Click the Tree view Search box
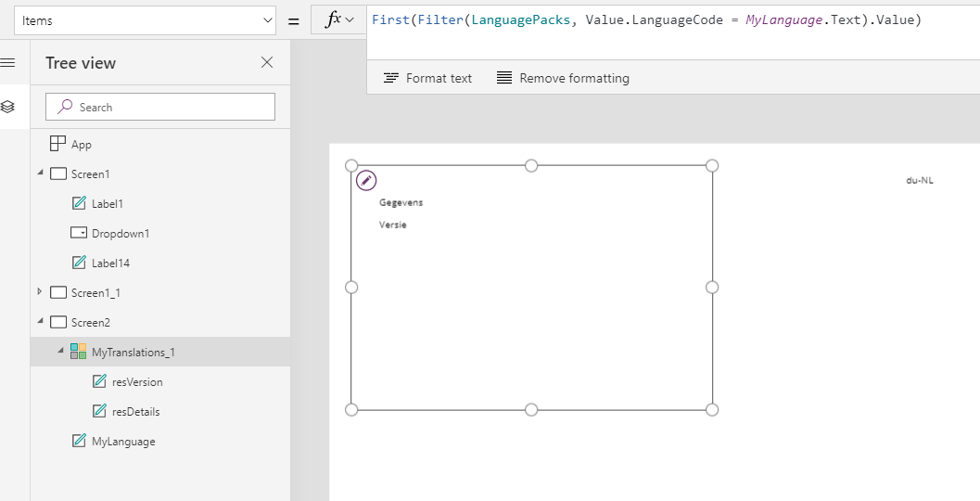This screenshot has width=980, height=501. click(160, 107)
